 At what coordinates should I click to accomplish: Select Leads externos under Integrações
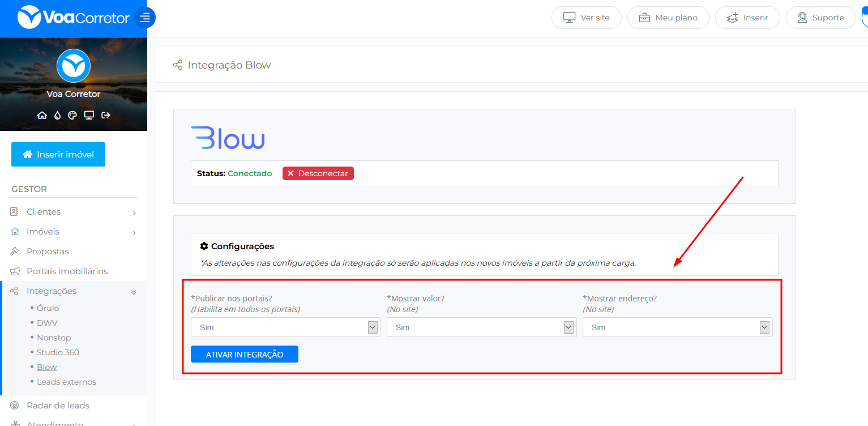(x=66, y=382)
